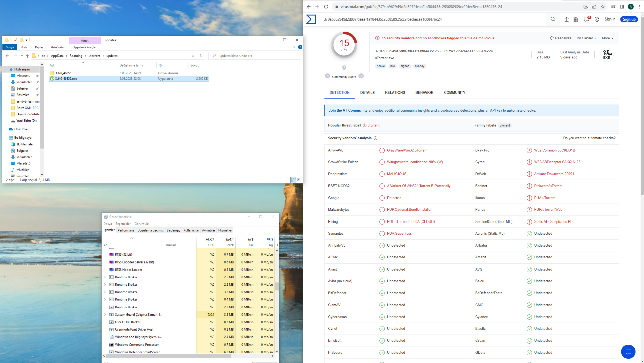Open the Chrome share page icon
644x363 pixels.
(594, 7)
